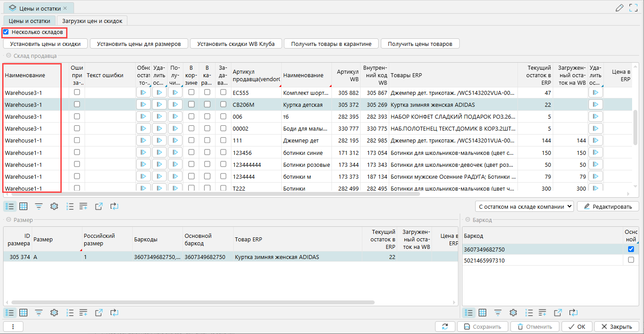Click the Получить цены товаров button

pyautogui.click(x=420, y=44)
